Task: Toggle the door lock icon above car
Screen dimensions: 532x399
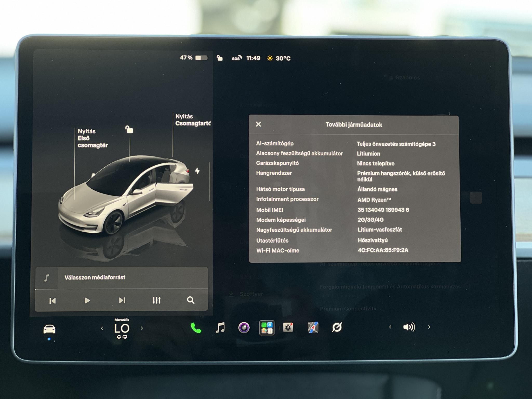Action: click(x=129, y=129)
